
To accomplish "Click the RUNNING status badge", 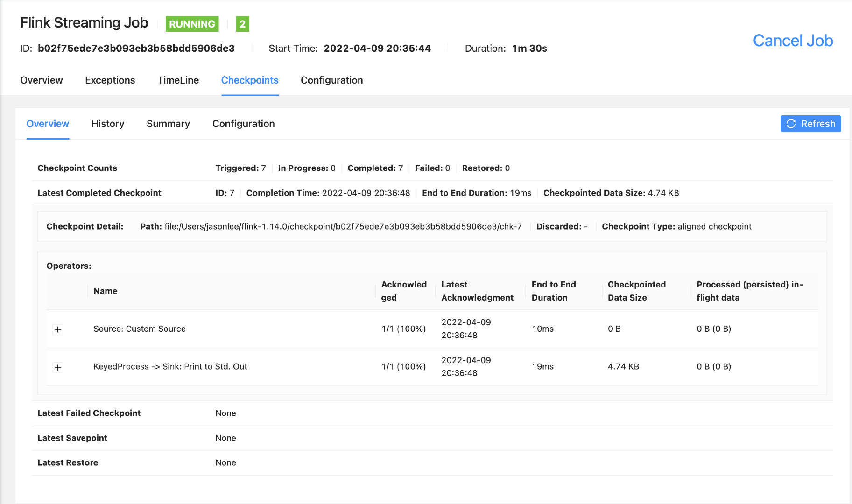I will coord(192,24).
